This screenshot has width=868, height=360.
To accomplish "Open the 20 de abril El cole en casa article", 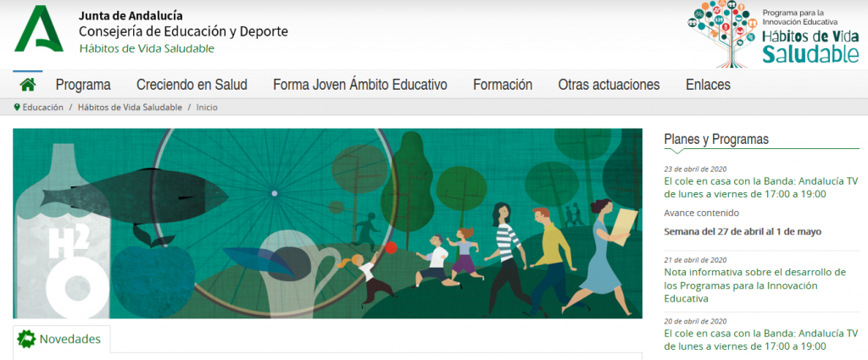I will [x=761, y=340].
